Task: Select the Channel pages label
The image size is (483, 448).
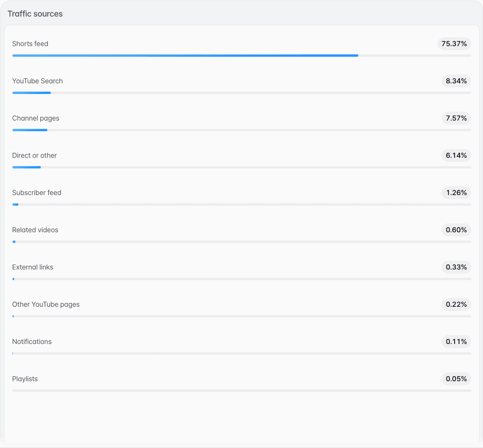Action: tap(36, 118)
